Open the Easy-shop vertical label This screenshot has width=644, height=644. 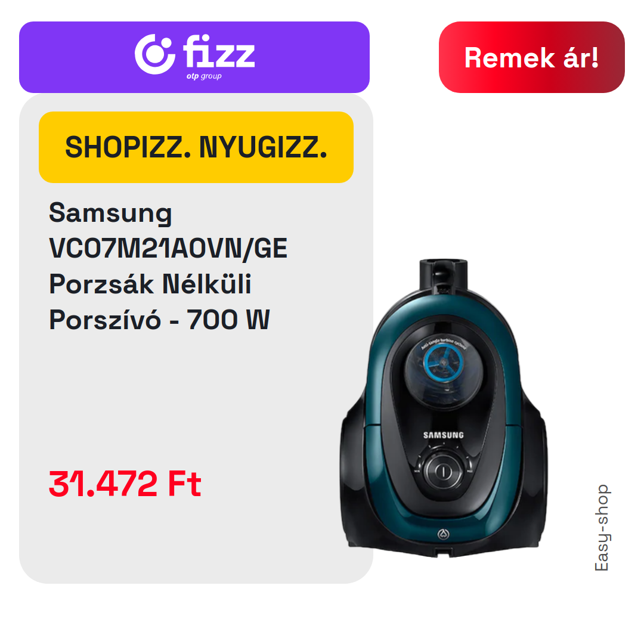pos(602,527)
